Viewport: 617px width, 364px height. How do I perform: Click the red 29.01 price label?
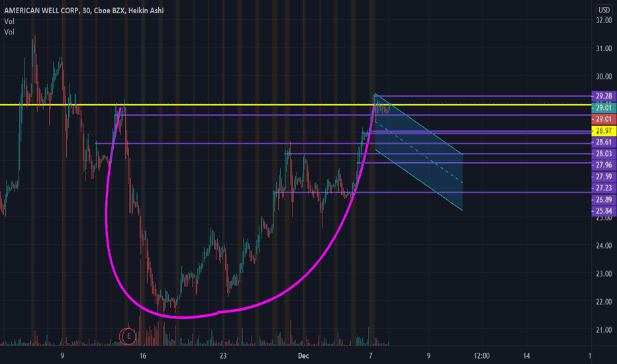point(604,119)
